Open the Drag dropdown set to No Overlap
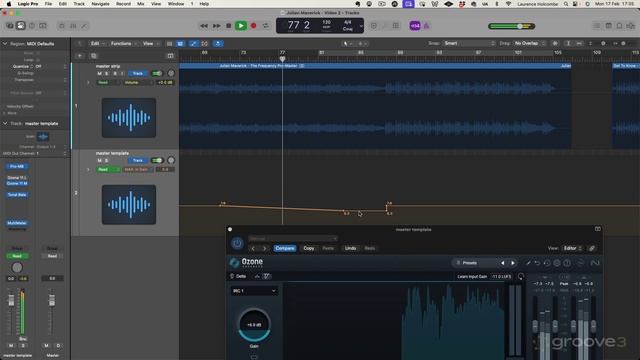 [x=529, y=43]
